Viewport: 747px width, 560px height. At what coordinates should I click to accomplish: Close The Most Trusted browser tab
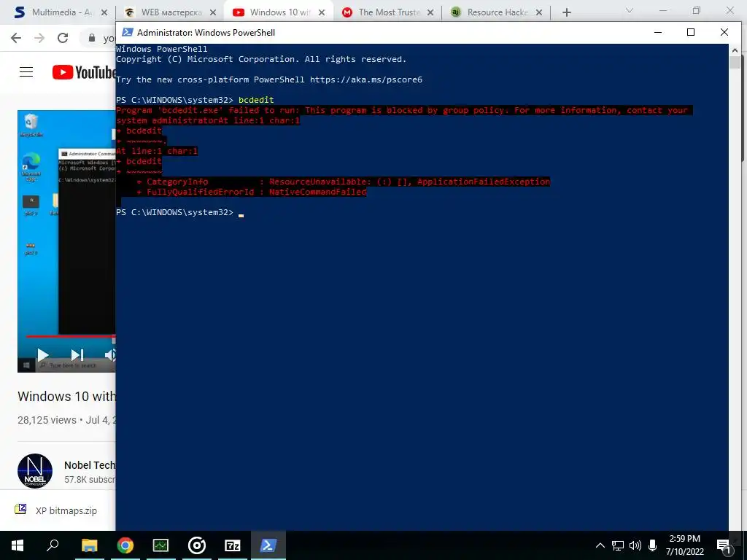coord(430,12)
